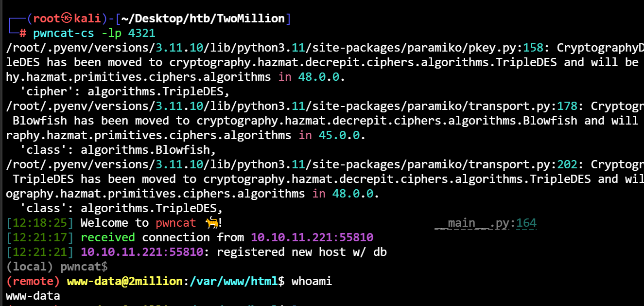
Task: Click the ~/Desktop/htb/TwoMillion directory path
Action: coord(202,19)
